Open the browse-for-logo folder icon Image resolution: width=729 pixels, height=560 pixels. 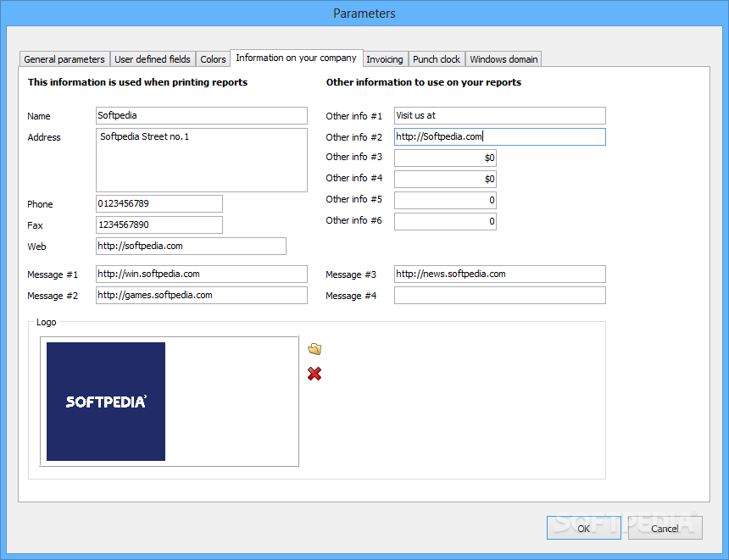(x=314, y=349)
